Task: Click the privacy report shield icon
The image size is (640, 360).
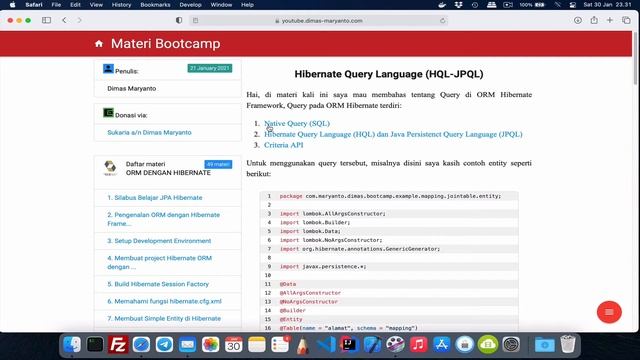Action: pyautogui.click(x=179, y=20)
